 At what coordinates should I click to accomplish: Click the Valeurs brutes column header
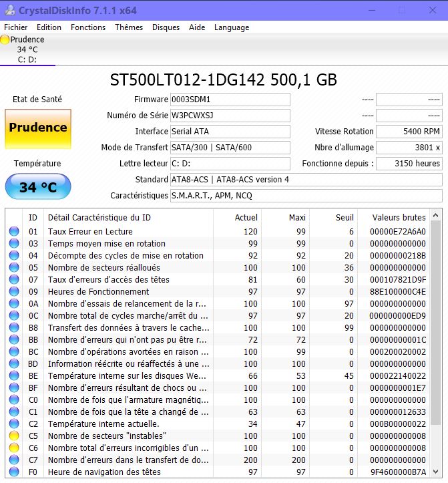pyautogui.click(x=394, y=218)
